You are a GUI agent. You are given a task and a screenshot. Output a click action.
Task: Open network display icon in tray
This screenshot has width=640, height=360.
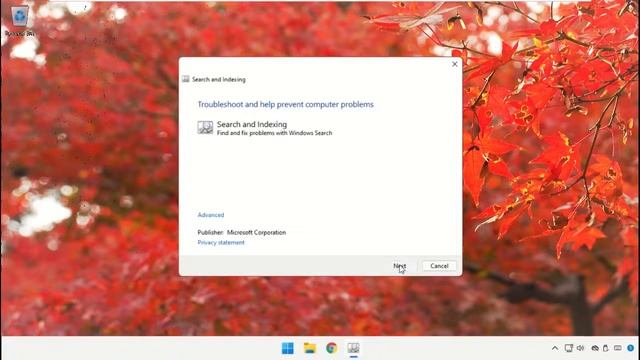(x=569, y=348)
